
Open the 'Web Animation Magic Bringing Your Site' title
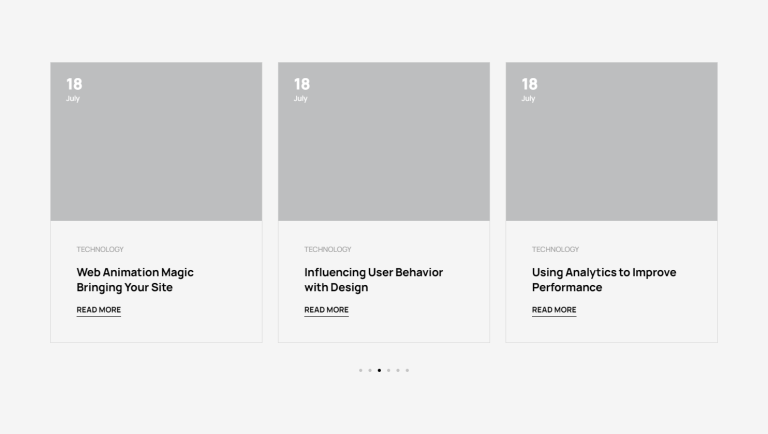click(x=135, y=280)
